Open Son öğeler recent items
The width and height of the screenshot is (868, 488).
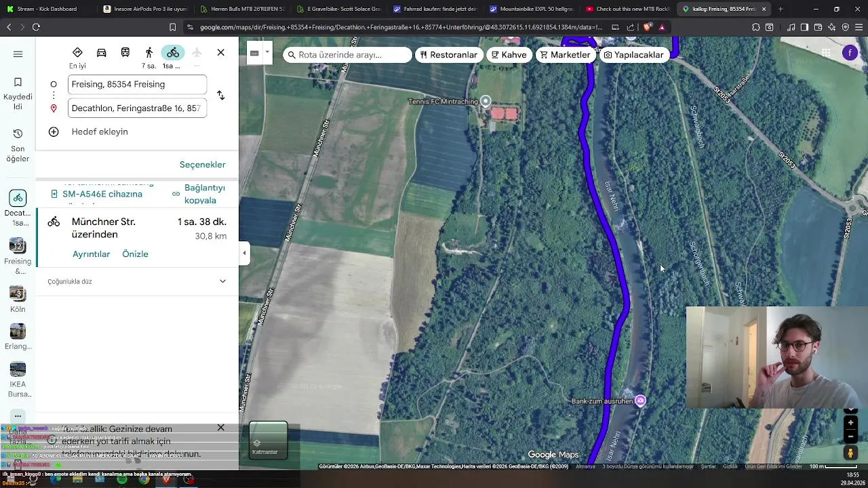(x=18, y=145)
